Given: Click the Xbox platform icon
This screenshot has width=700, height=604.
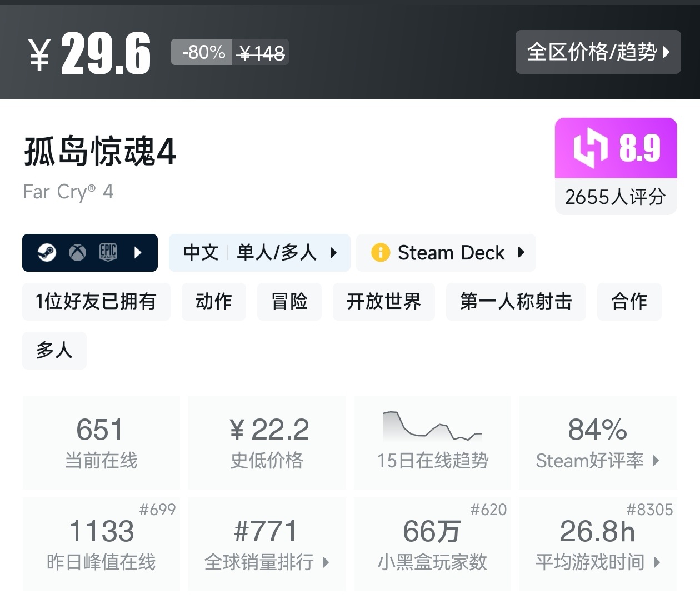Looking at the screenshot, I should (77, 253).
